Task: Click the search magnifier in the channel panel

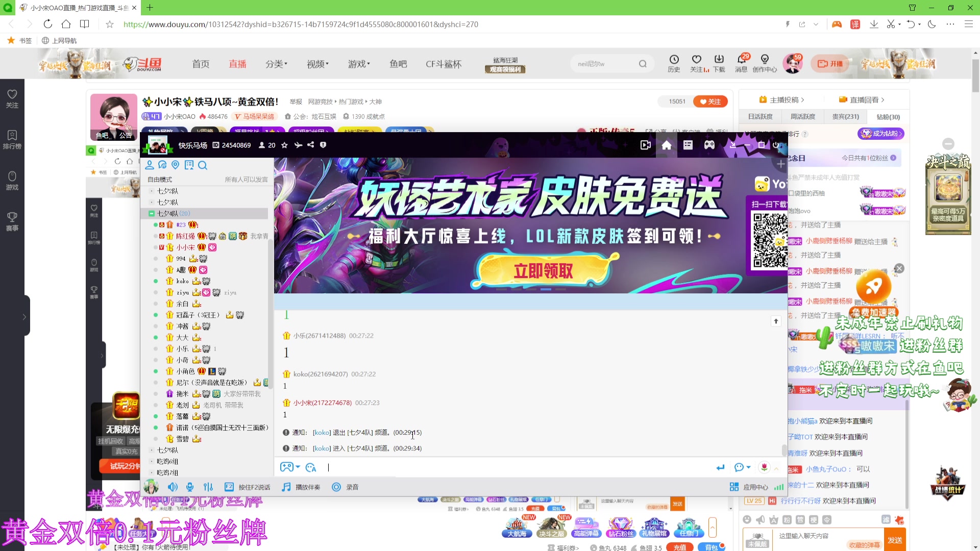Action: click(203, 165)
